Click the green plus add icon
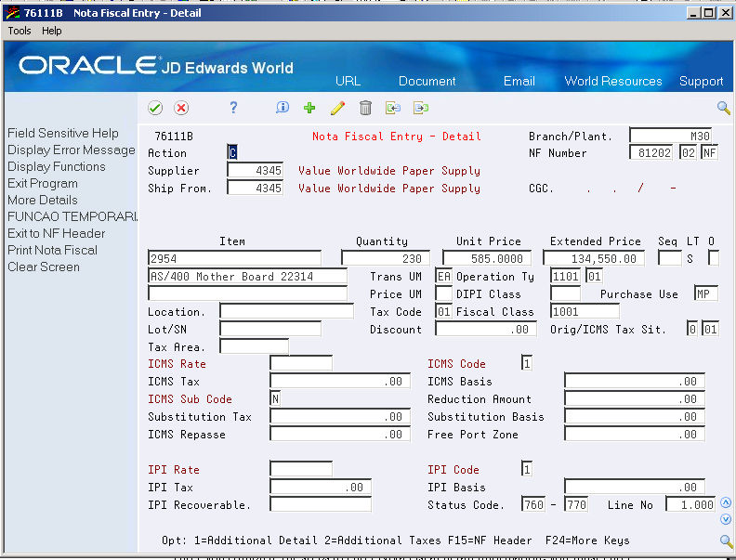Viewport: 736px width, 560px height. pos(309,108)
